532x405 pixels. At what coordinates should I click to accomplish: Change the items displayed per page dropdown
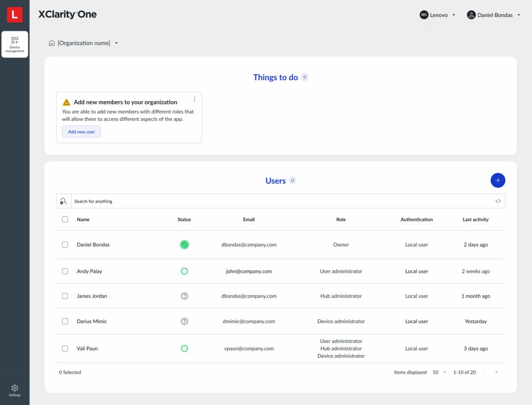439,372
